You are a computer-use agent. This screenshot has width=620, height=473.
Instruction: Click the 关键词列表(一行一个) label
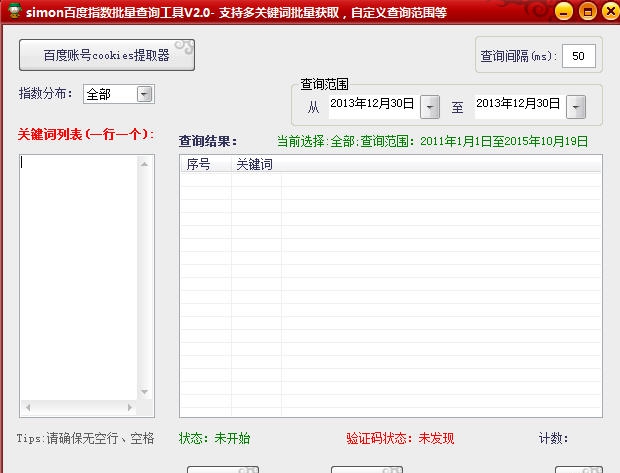point(86,134)
